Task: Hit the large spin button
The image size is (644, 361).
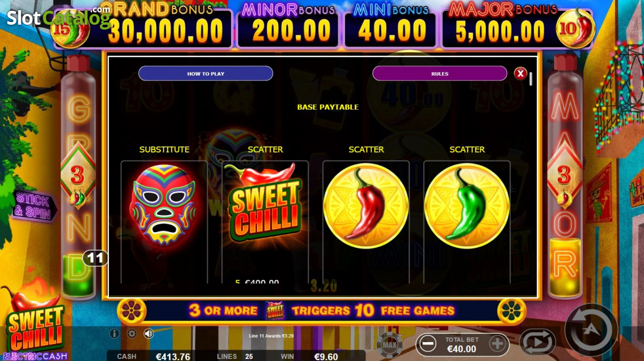Action: tap(591, 330)
